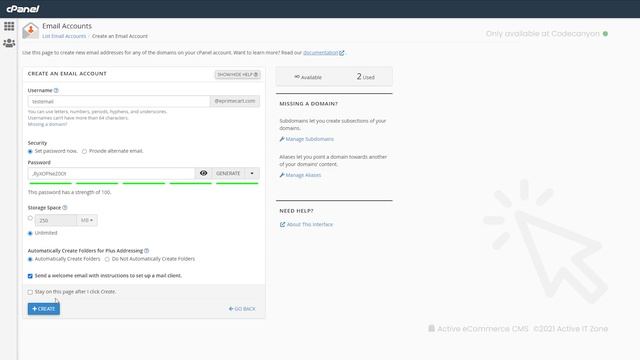This screenshot has width=640, height=360.
Task: Check Stay on this page checkbox
Action: click(x=30, y=292)
